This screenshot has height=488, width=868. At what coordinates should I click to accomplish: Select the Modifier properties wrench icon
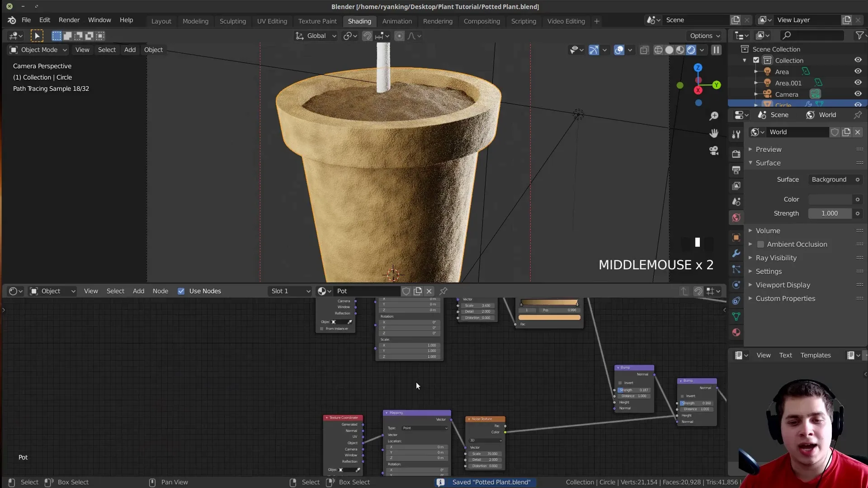[x=736, y=253]
